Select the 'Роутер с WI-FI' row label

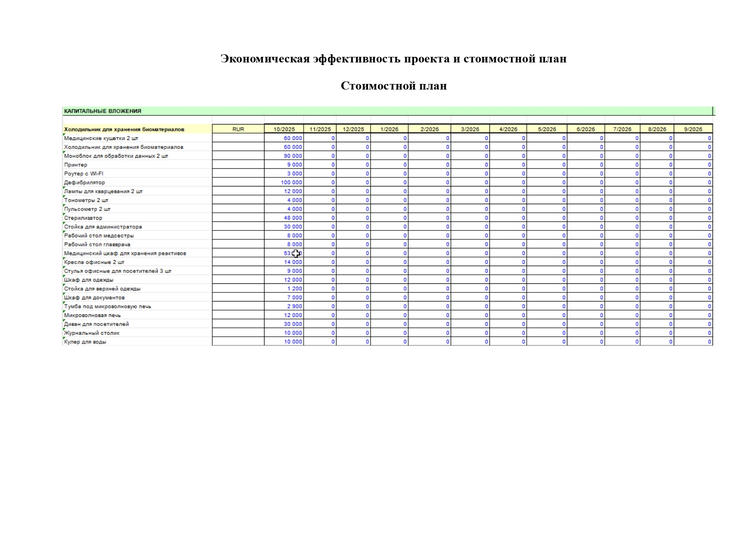84,174
